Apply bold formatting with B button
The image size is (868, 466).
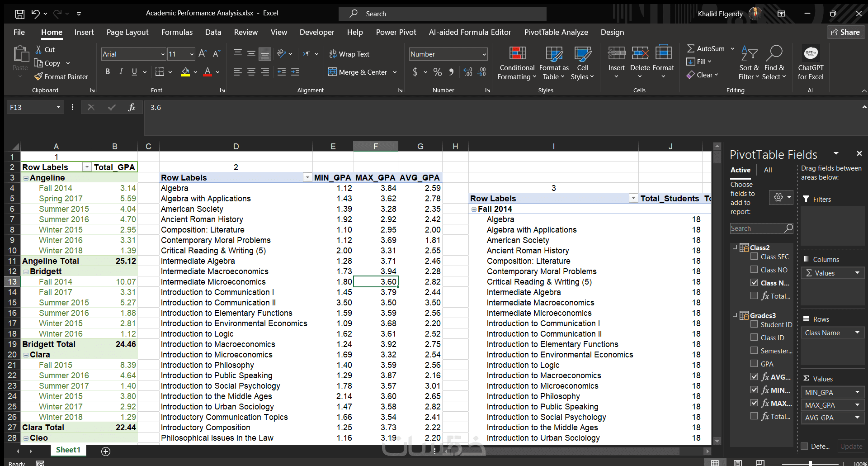[x=108, y=71]
